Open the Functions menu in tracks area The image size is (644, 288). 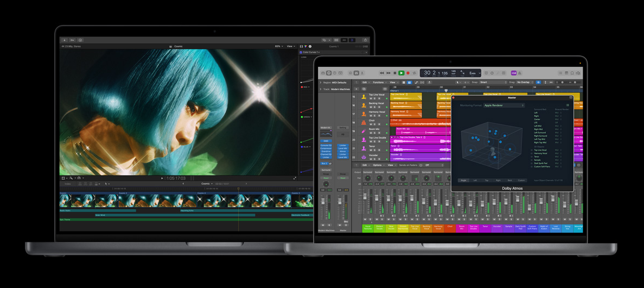(x=379, y=83)
